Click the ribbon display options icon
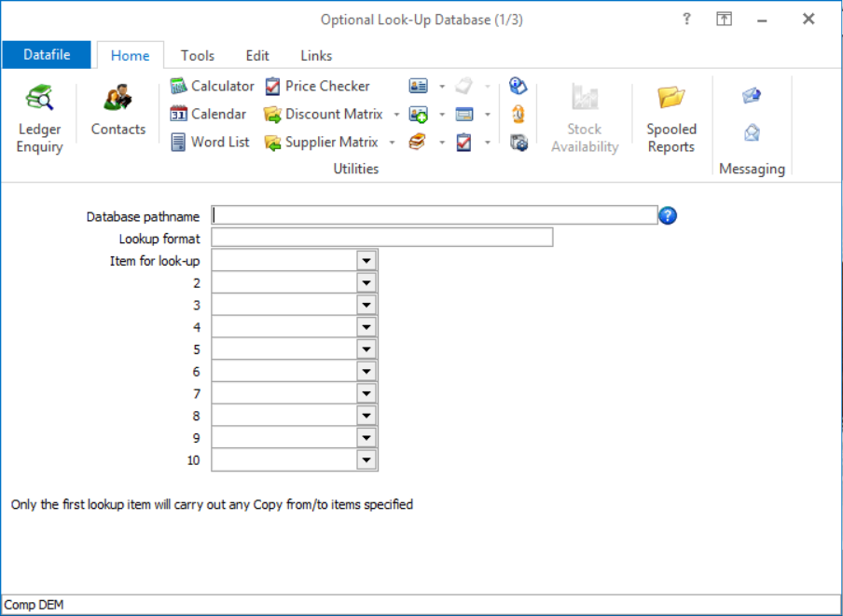 tap(725, 20)
